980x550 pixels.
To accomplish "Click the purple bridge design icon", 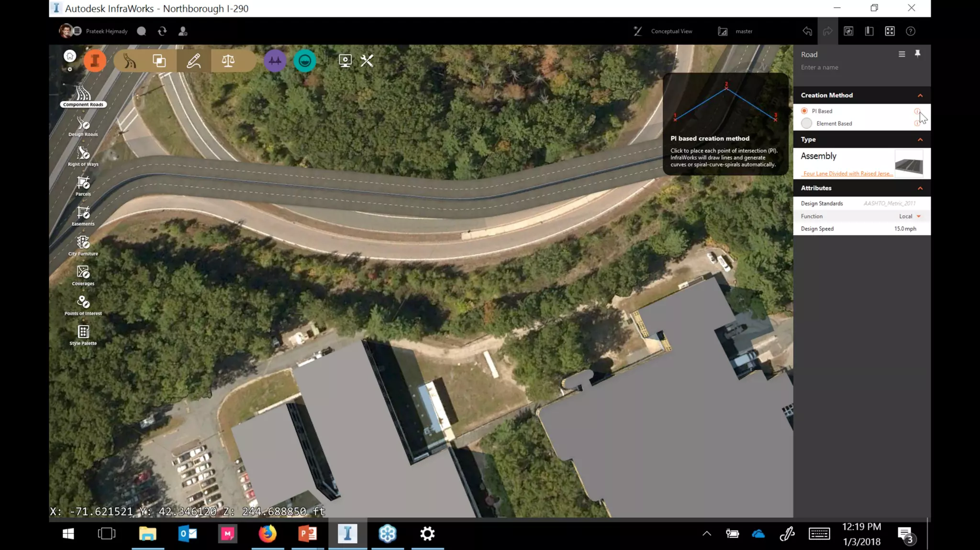I will pos(275,61).
